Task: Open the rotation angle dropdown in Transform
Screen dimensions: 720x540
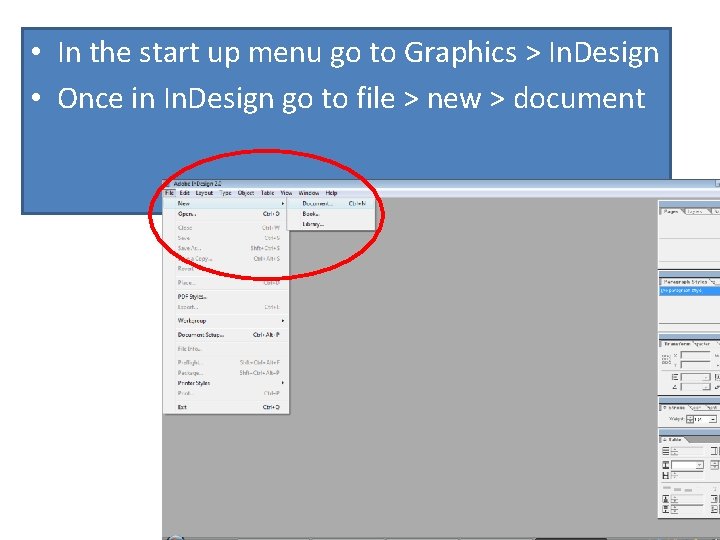Action: coord(707,387)
